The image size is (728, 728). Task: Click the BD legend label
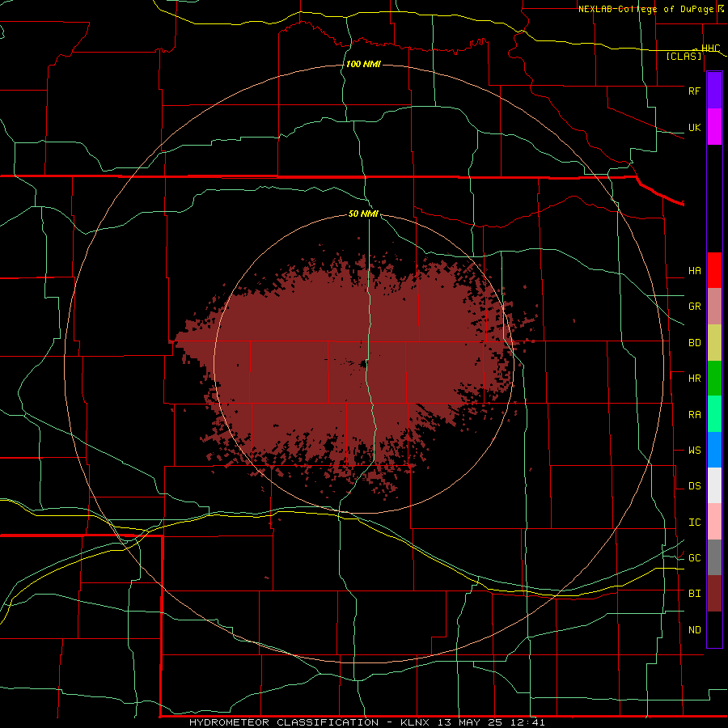click(694, 343)
